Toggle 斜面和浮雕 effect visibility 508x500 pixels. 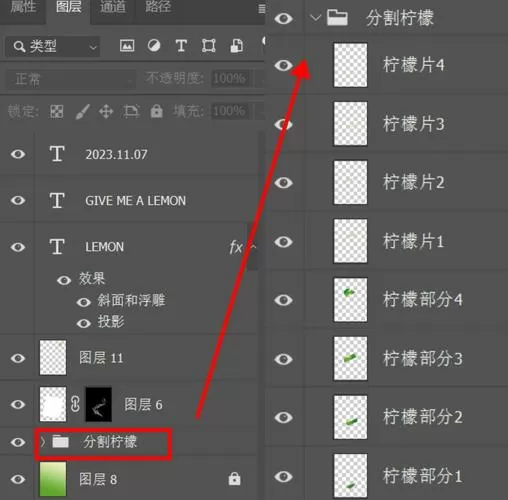[x=84, y=302]
